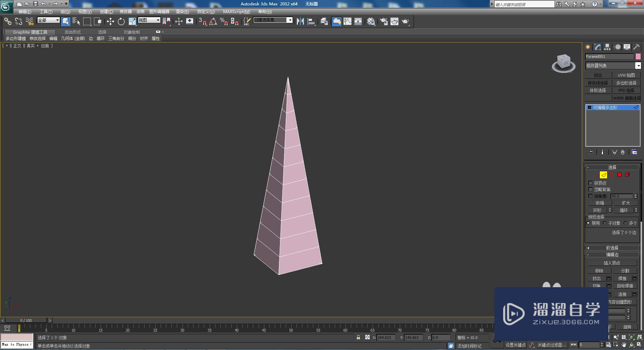
Task: Open the 渲染(R) menu
Action: click(182, 12)
